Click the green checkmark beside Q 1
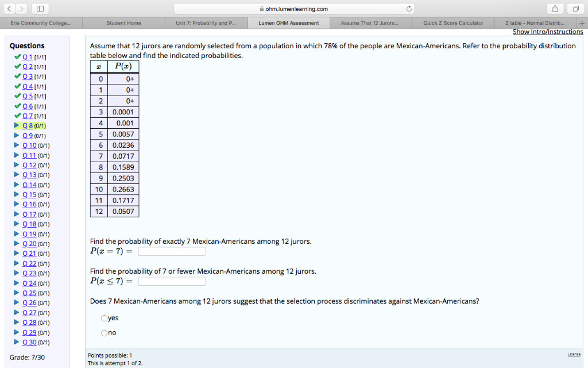Image resolution: width=588 pixels, height=368 pixels. pos(18,57)
